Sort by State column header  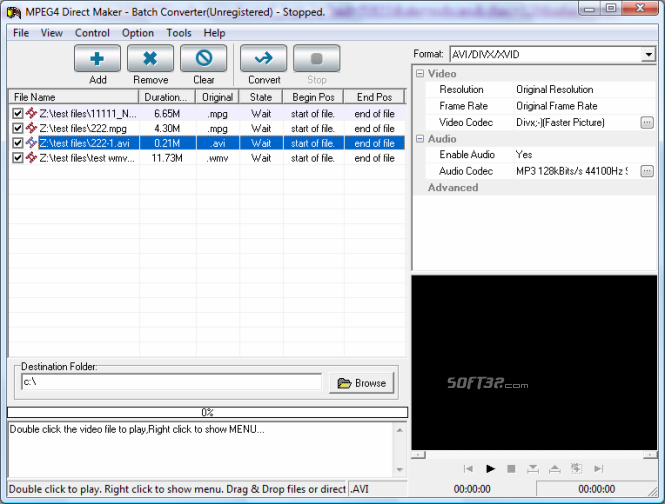[x=261, y=97]
